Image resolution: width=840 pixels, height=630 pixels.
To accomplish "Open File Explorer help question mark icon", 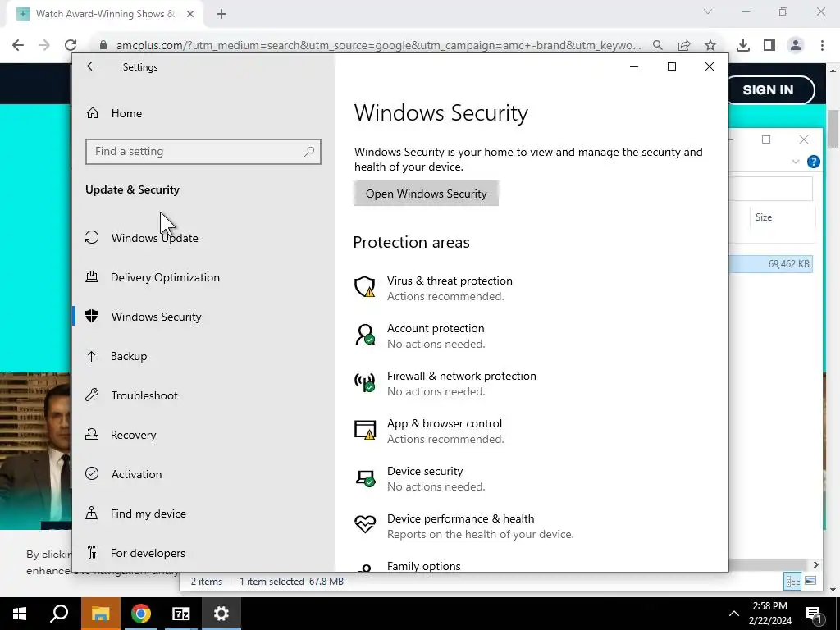I will [813, 162].
